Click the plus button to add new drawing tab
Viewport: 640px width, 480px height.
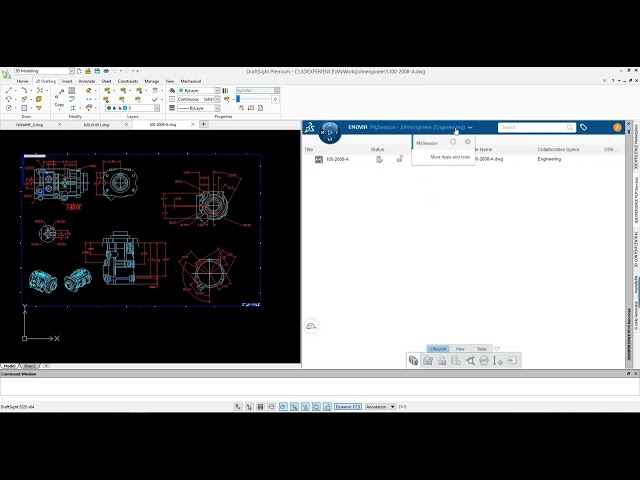coord(203,124)
